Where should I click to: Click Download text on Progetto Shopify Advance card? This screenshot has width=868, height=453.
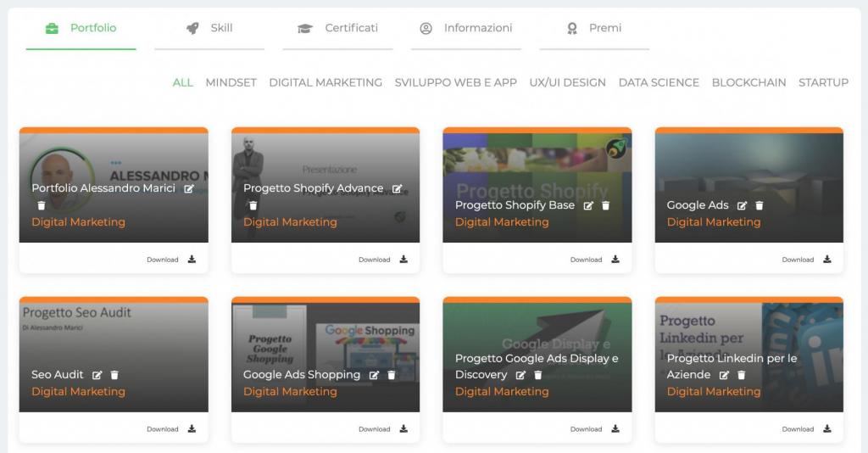(x=374, y=260)
